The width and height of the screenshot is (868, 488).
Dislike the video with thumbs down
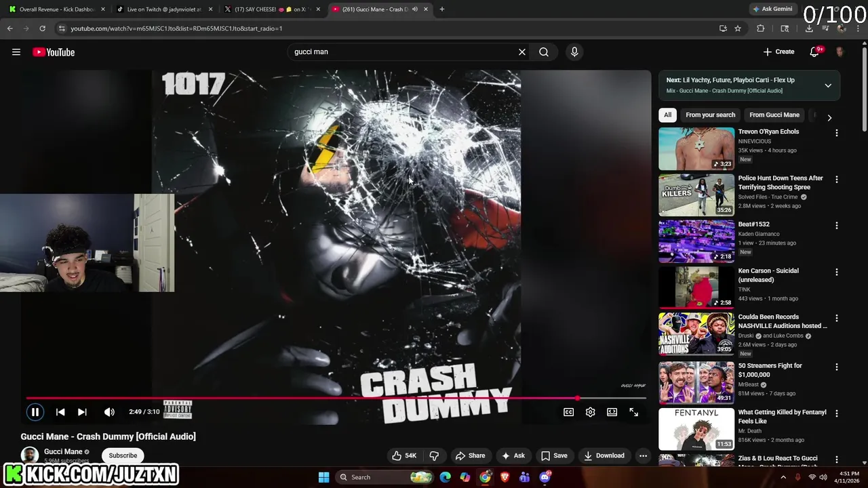pos(434,455)
